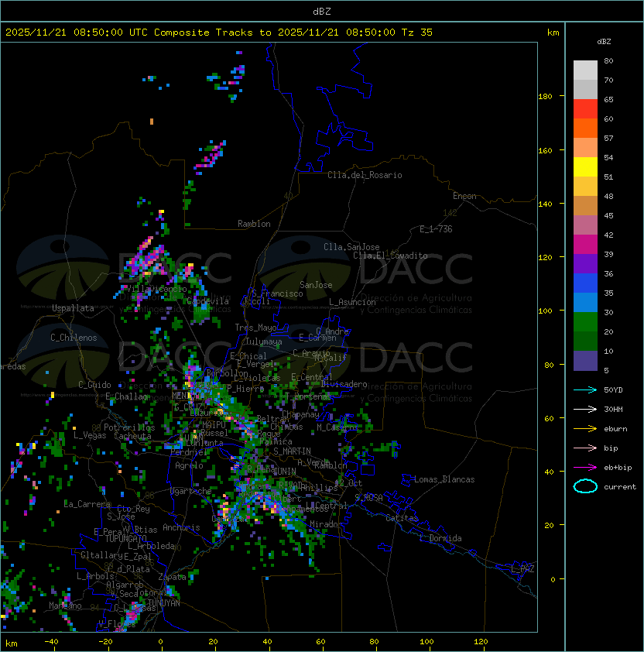Click the 'L_PAZ' label

(522, 569)
